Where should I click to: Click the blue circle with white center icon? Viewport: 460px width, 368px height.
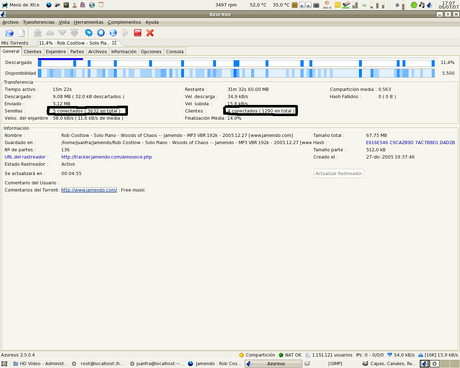101,33
